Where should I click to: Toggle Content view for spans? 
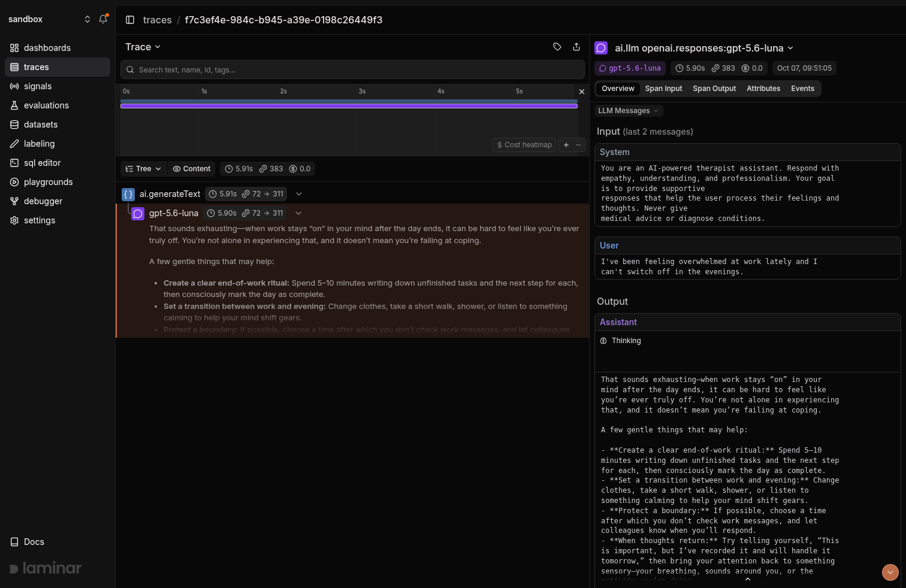click(192, 169)
